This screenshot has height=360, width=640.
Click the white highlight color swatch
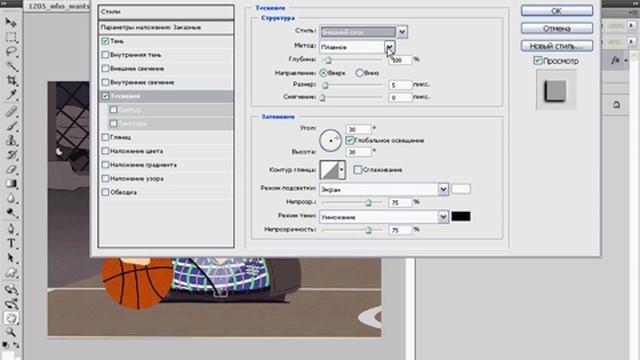click(461, 189)
